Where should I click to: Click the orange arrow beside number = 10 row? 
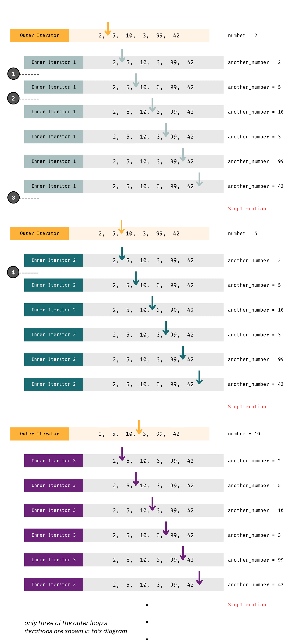coord(139,427)
